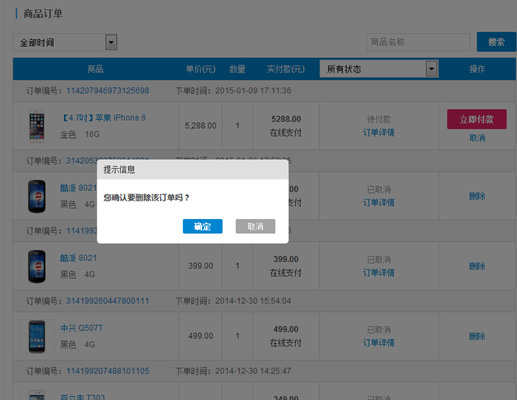517x400 pixels.
Task: Click the 搜索 search button
Action: point(496,42)
